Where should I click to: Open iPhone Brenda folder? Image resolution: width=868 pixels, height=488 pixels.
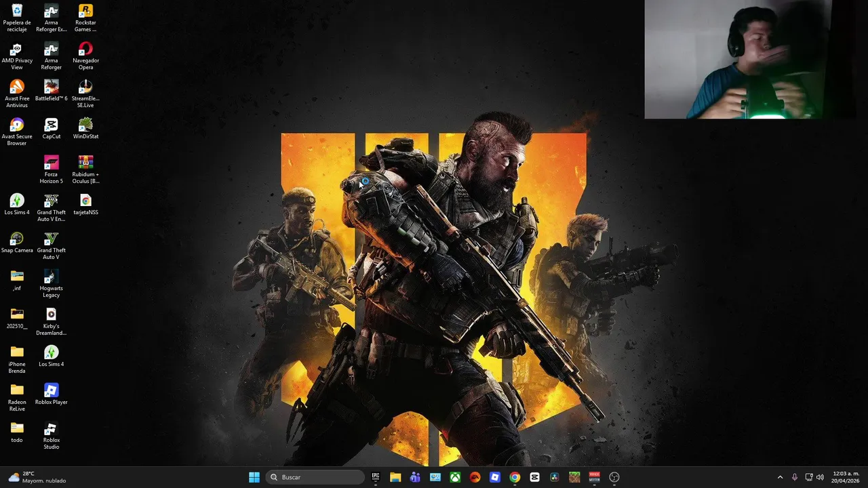pos(17,359)
